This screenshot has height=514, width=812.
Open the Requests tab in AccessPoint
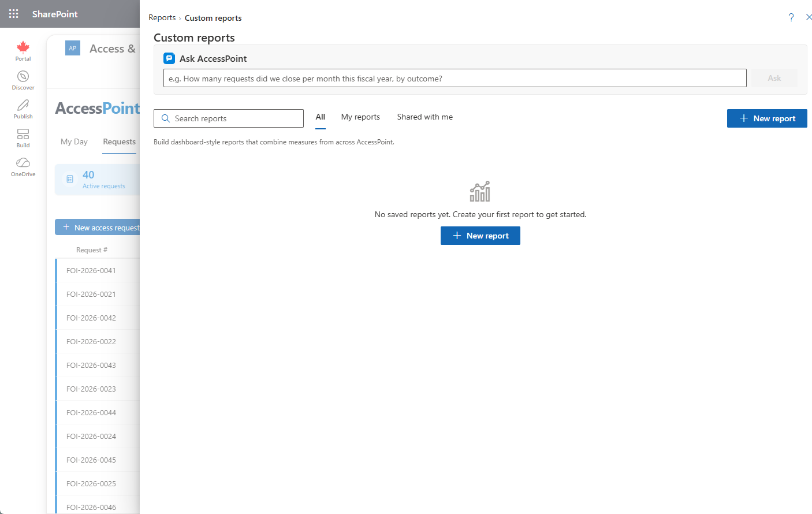[x=120, y=142]
